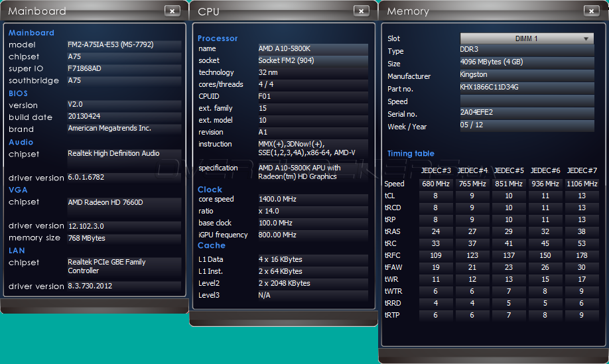
Task: Click the Socket FM2 (904) value
Action: click(312, 60)
